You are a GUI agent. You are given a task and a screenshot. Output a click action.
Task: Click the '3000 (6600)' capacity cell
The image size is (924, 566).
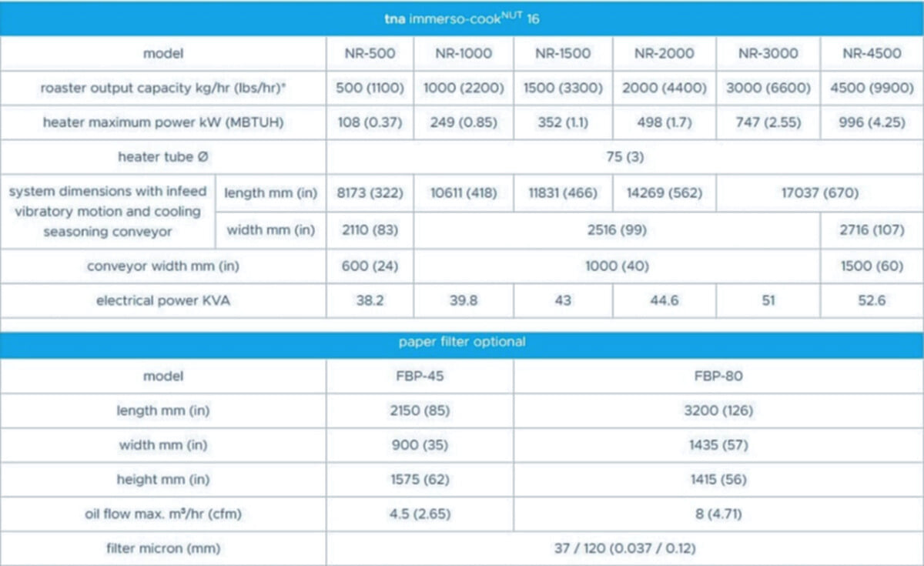point(768,88)
